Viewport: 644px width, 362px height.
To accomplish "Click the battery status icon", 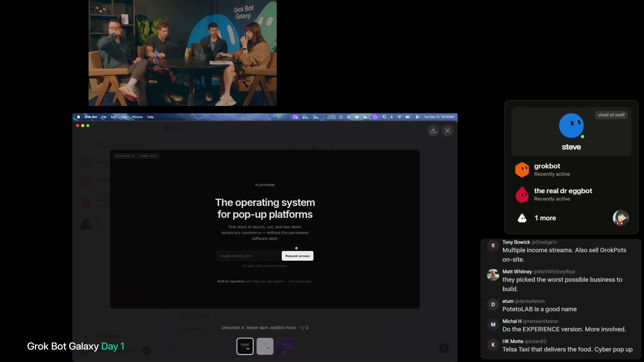I will point(408,117).
